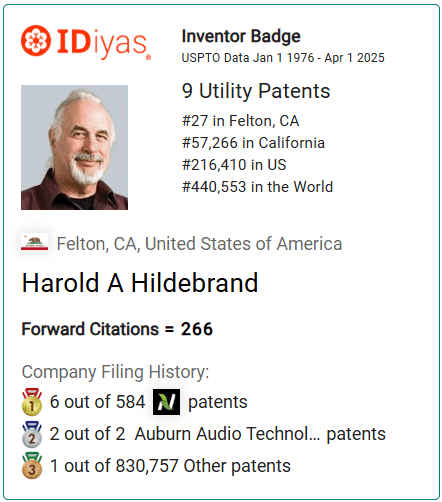
Task: Click the 9 Utility Patents heading
Action: 256,91
